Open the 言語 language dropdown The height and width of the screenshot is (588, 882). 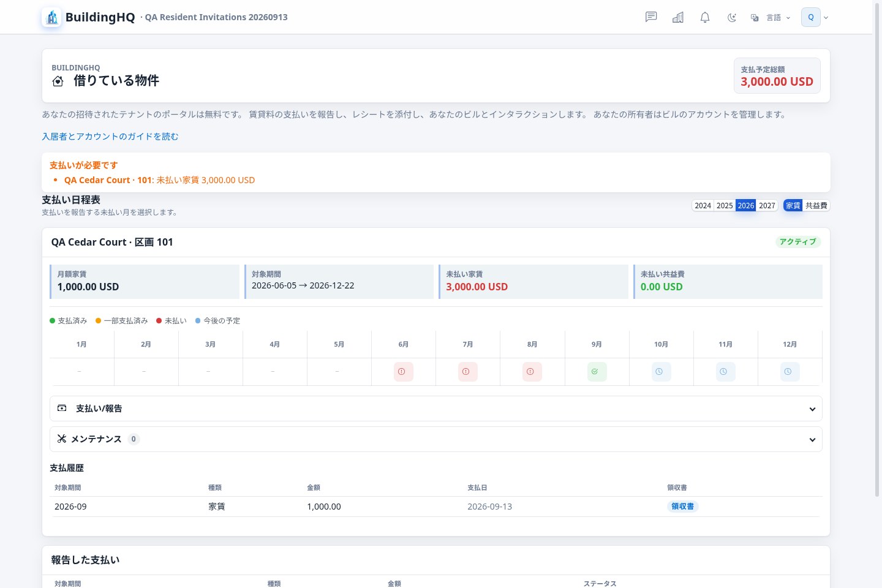click(771, 18)
